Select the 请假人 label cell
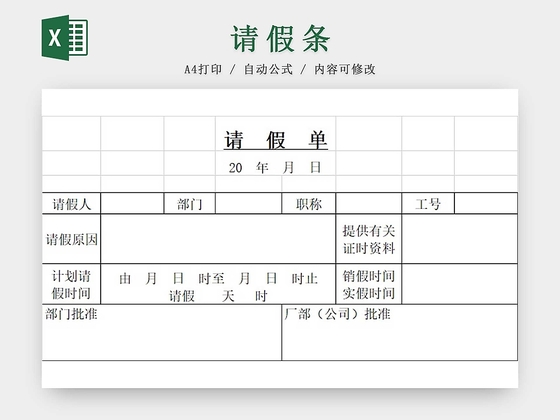Image resolution: width=560 pixels, height=420 pixels. point(71,204)
